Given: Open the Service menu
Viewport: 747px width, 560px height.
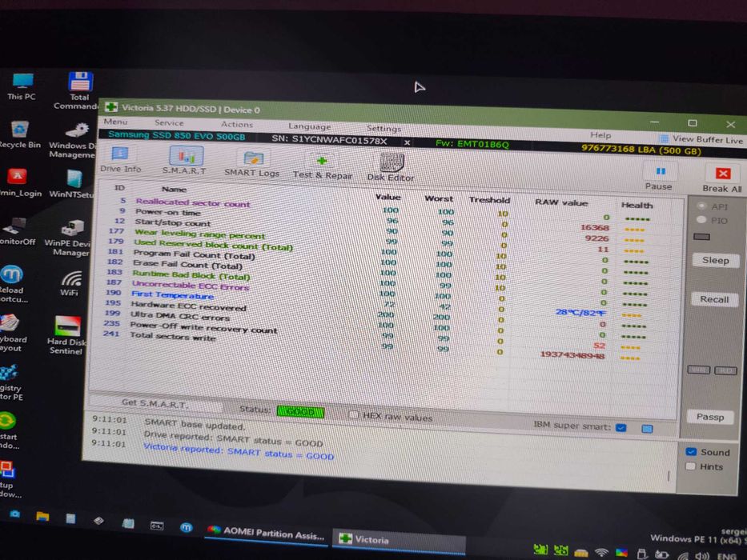Looking at the screenshot, I should [169, 123].
